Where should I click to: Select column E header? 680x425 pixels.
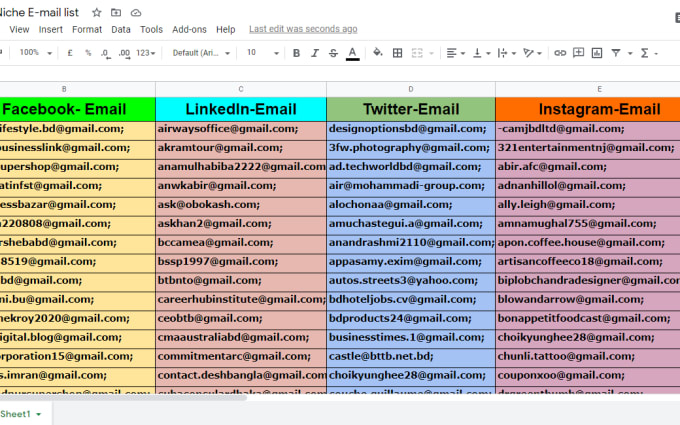[x=599, y=89]
